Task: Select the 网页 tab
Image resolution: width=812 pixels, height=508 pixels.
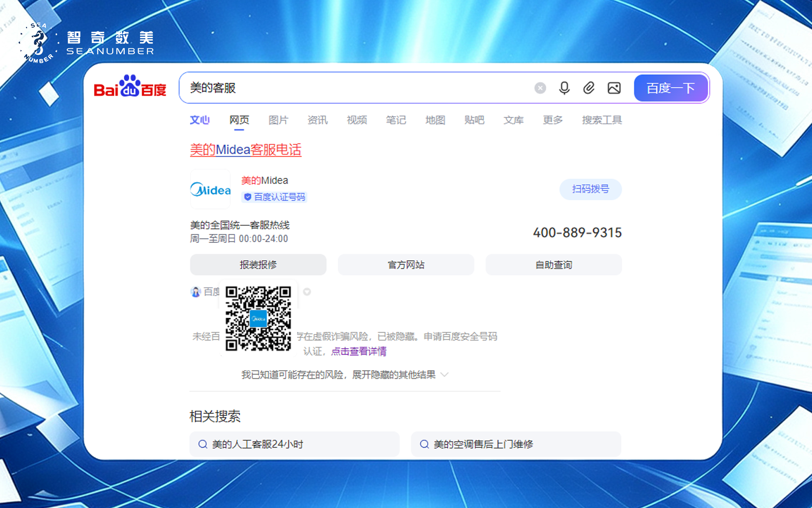Action: 239,120
